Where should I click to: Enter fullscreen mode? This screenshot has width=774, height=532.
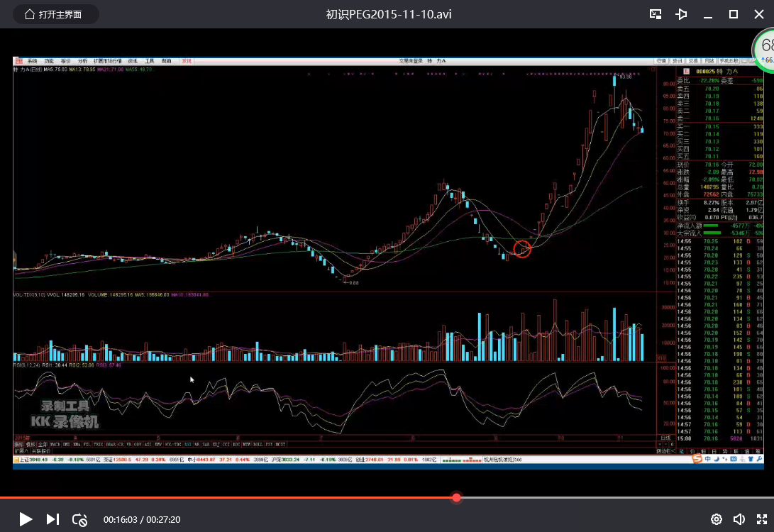(x=761, y=519)
